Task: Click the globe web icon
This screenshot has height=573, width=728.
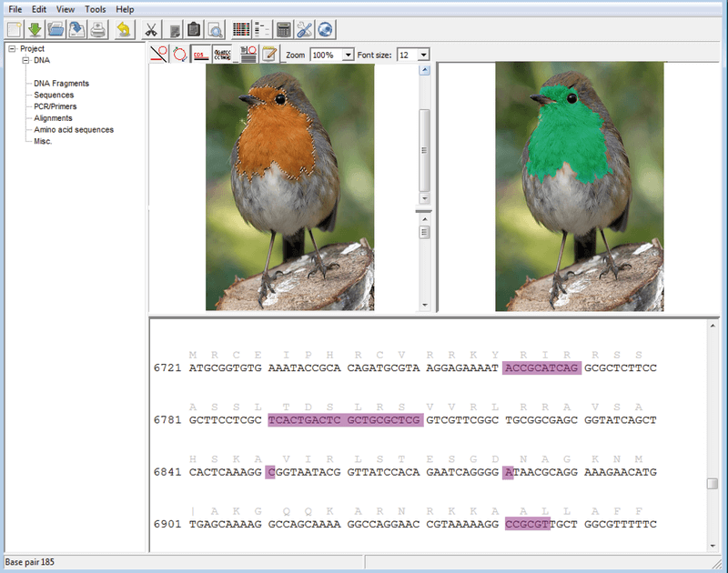Action: coord(325,29)
